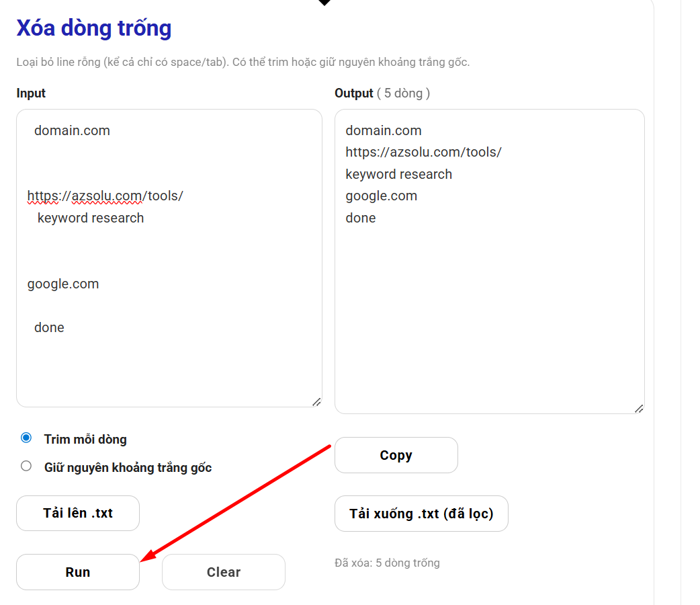Click the "Output" label
The height and width of the screenshot is (605, 700).
(x=353, y=93)
